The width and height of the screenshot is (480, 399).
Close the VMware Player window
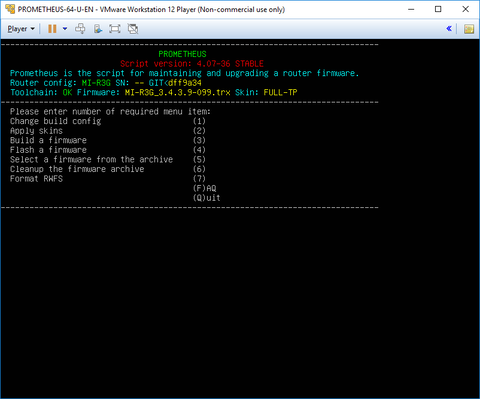[466, 9]
